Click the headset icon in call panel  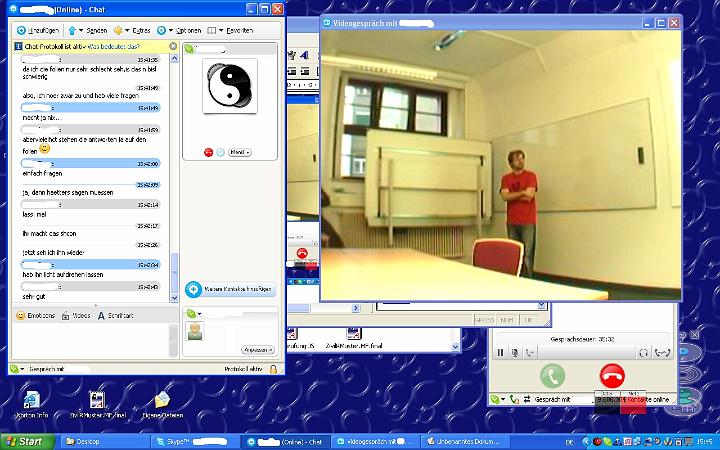643,353
